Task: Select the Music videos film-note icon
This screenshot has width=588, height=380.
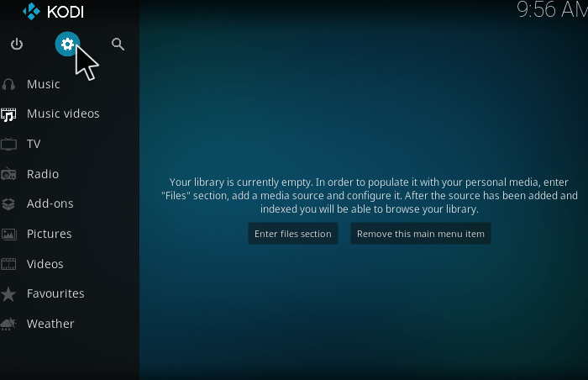Action: (8, 114)
